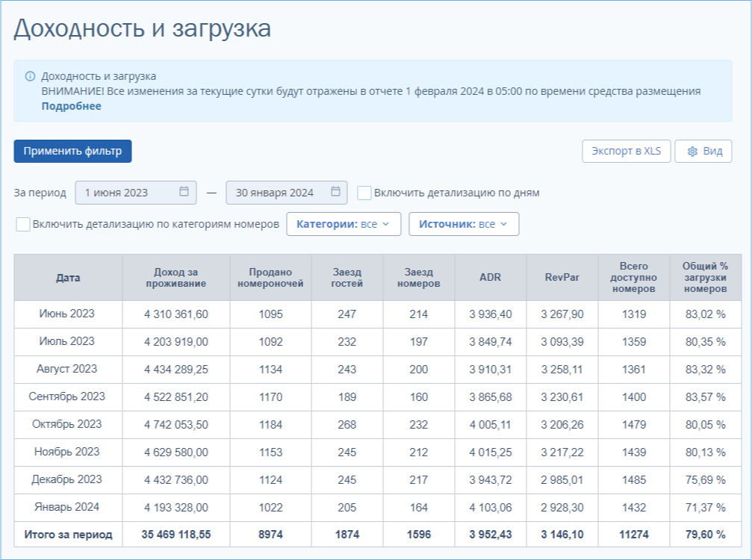Follow the Подробнее link
The width and height of the screenshot is (752, 560).
[71, 106]
